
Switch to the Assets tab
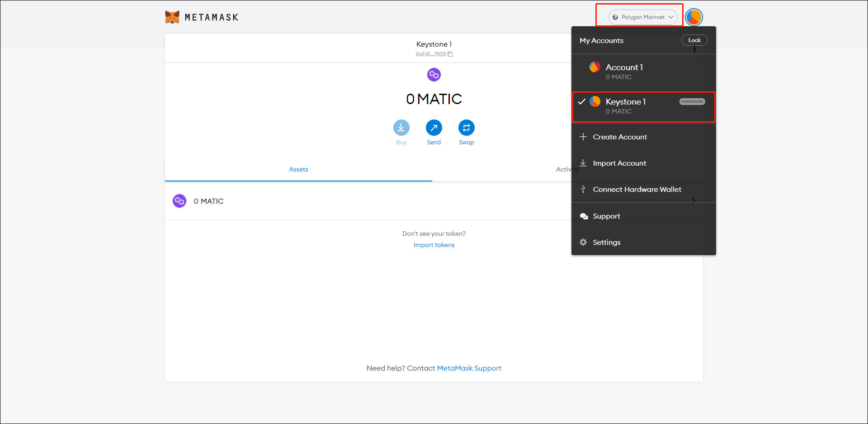pos(298,169)
